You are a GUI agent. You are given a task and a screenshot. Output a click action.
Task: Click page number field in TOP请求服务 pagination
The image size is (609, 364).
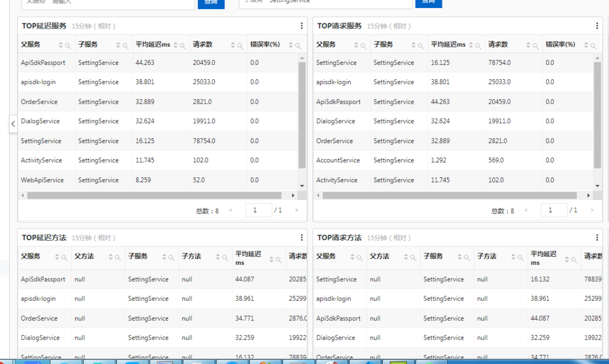point(554,210)
